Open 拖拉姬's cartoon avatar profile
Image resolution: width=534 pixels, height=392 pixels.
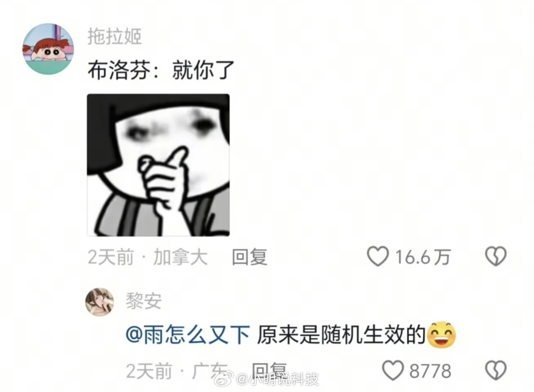(x=48, y=49)
